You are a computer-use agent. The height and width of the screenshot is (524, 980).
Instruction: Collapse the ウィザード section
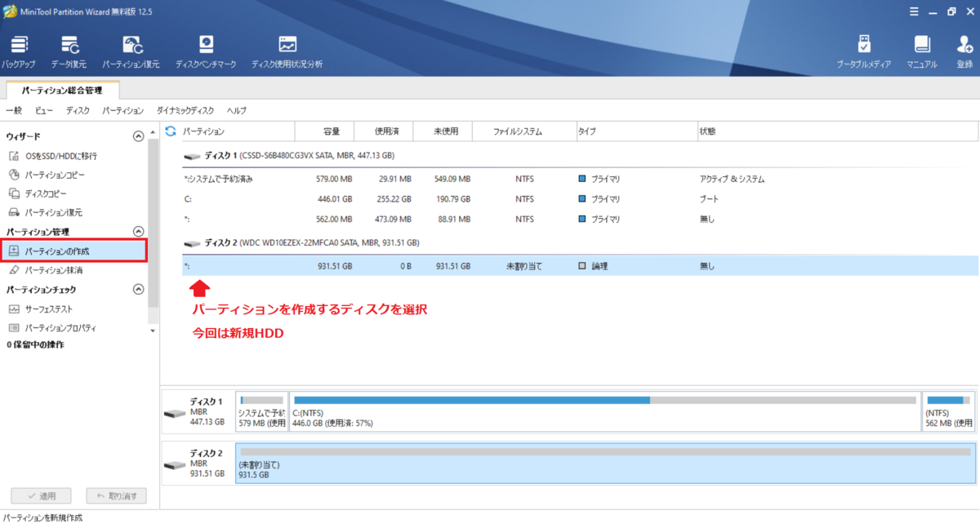point(138,135)
